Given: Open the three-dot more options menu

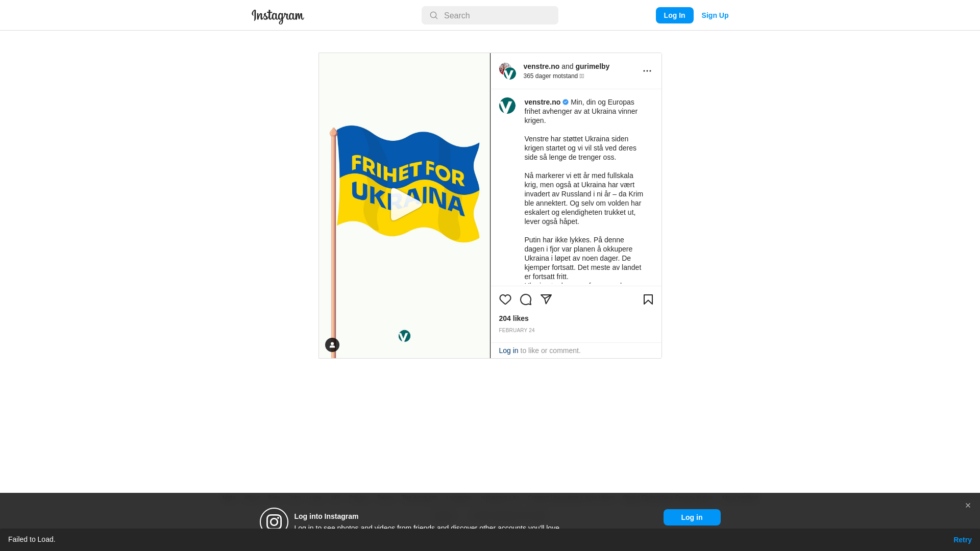Looking at the screenshot, I should pyautogui.click(x=647, y=71).
